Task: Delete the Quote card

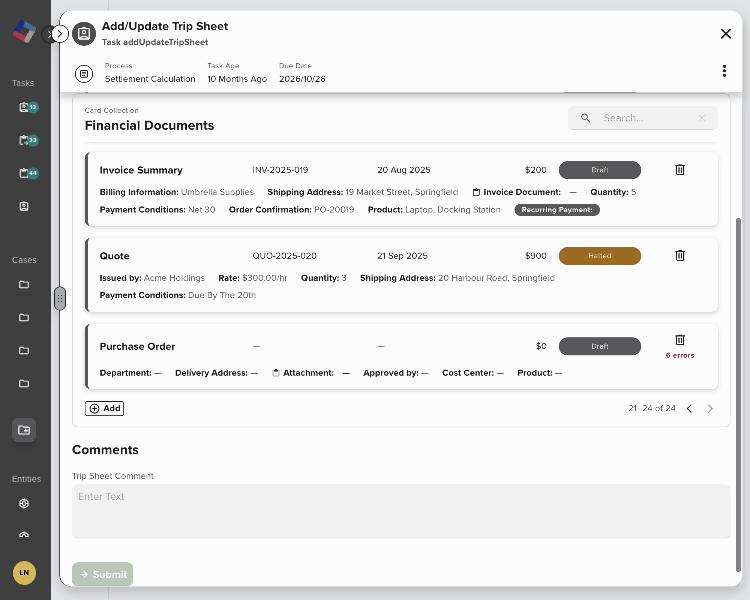Action: pyautogui.click(x=680, y=256)
